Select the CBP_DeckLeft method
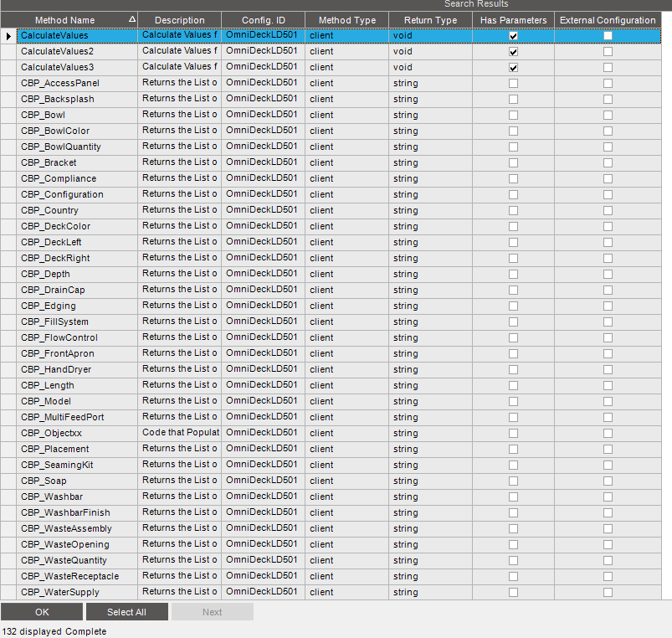This screenshot has width=672, height=638. tap(51, 242)
